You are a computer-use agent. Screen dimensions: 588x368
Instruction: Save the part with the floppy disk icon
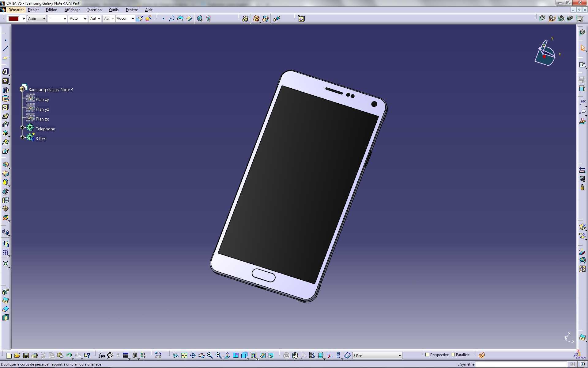26,355
